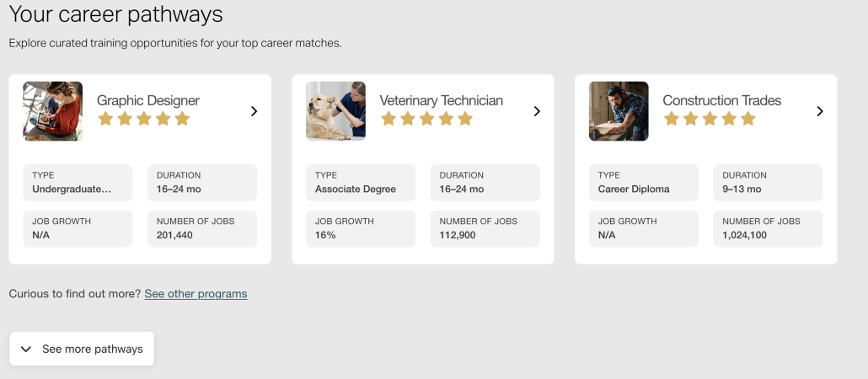Click Graphic Designer's 16–24 mo duration box

point(202,182)
